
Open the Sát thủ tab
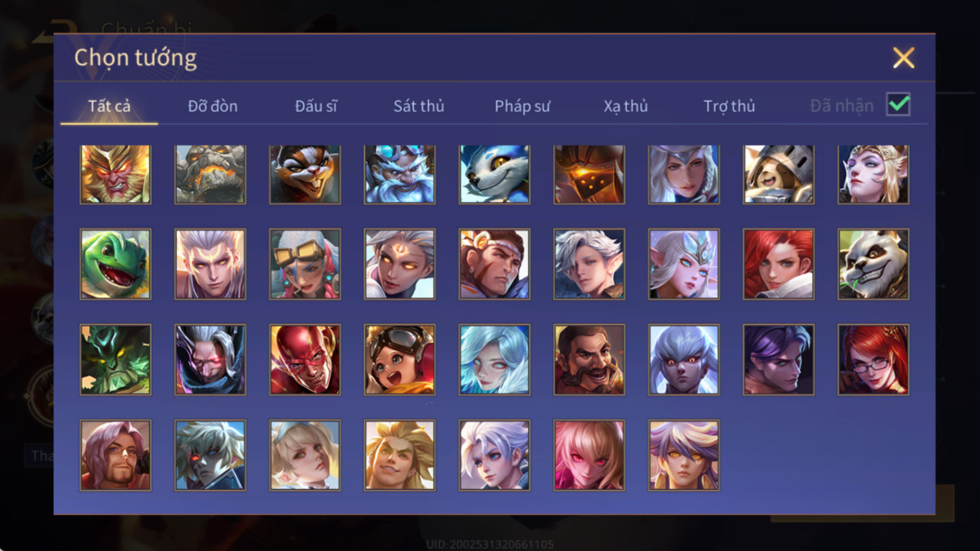419,106
